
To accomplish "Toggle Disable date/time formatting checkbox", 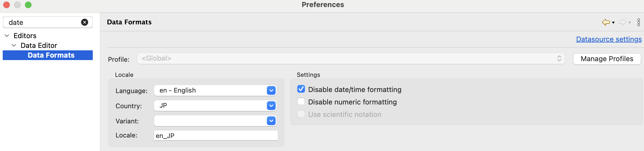I will (x=301, y=89).
